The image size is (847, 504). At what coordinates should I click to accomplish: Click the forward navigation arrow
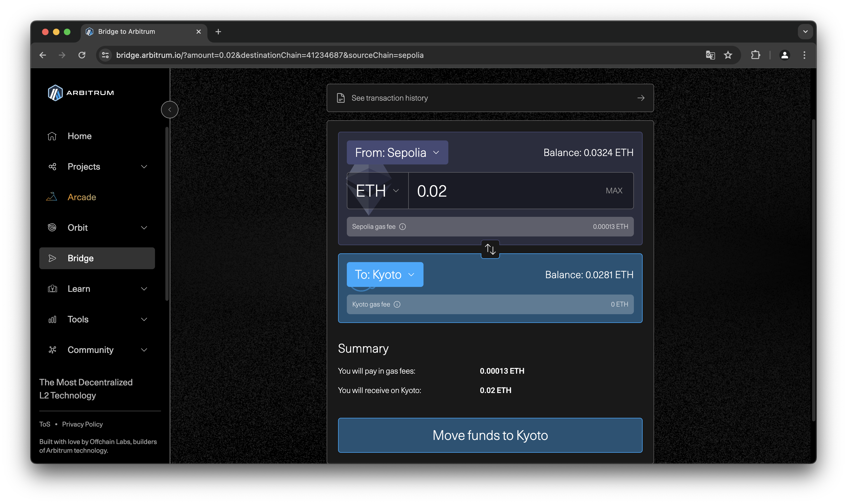[x=62, y=55]
